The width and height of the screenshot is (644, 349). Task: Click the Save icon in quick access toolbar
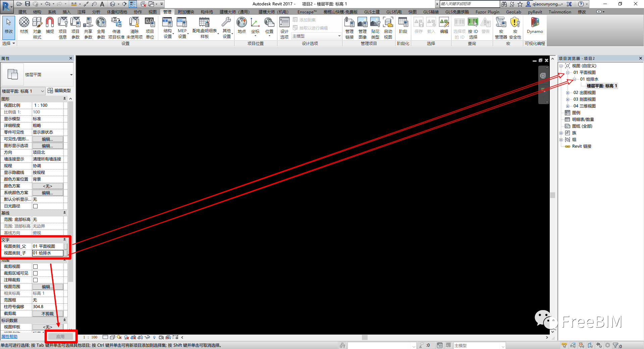click(28, 4)
